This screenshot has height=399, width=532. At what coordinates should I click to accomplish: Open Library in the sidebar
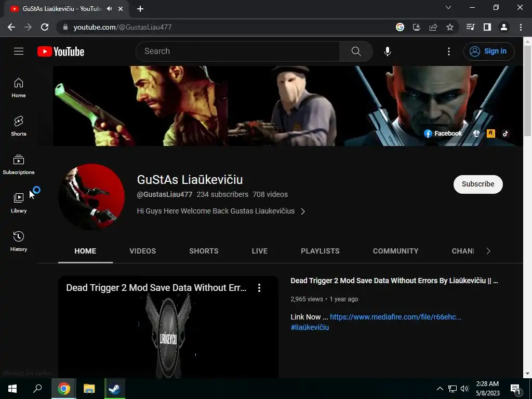click(19, 203)
